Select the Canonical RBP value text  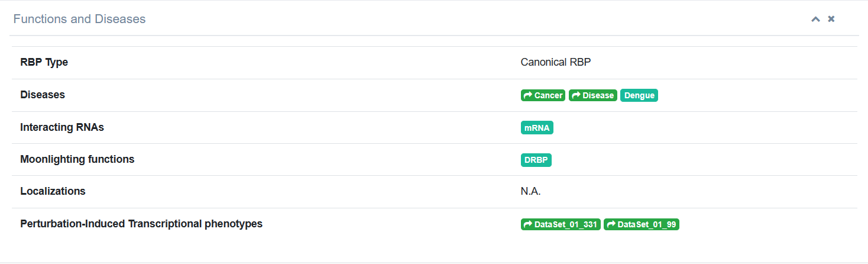556,62
